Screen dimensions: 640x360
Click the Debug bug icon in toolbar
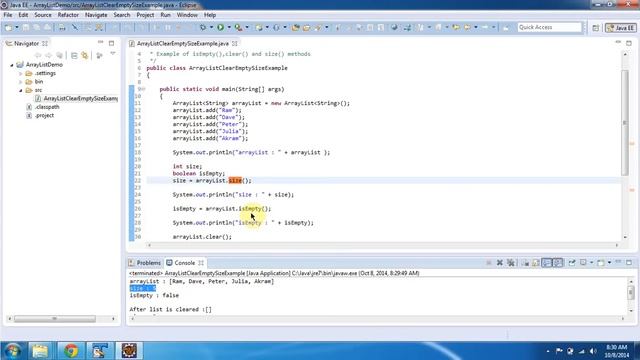202,27
